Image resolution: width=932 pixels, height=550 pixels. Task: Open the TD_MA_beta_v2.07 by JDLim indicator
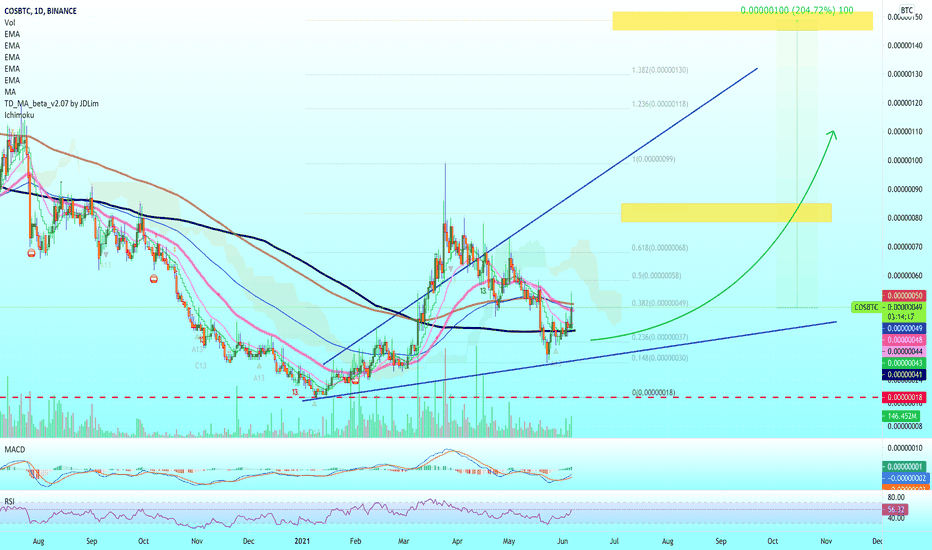51,103
